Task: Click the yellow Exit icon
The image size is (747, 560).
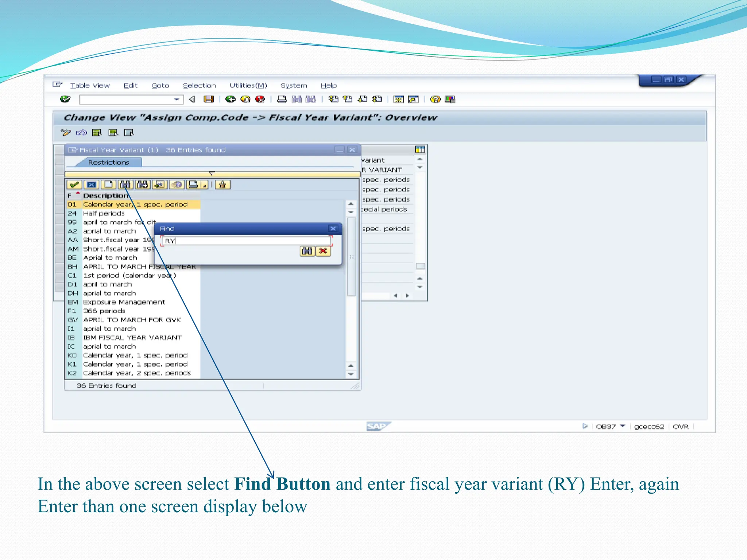Action: [x=245, y=99]
